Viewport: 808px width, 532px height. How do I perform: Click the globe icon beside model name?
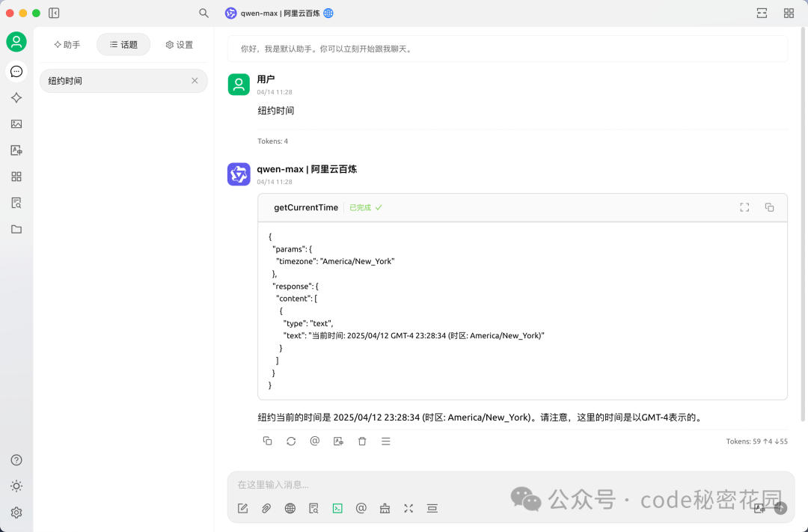(x=328, y=13)
